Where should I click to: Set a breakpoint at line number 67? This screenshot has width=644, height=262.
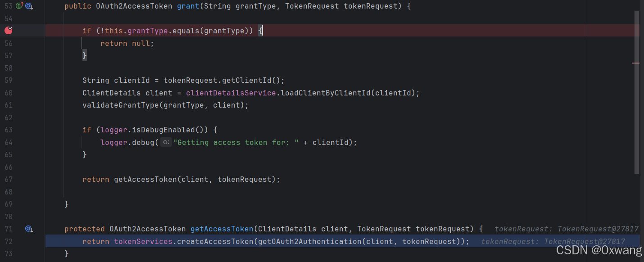8,179
